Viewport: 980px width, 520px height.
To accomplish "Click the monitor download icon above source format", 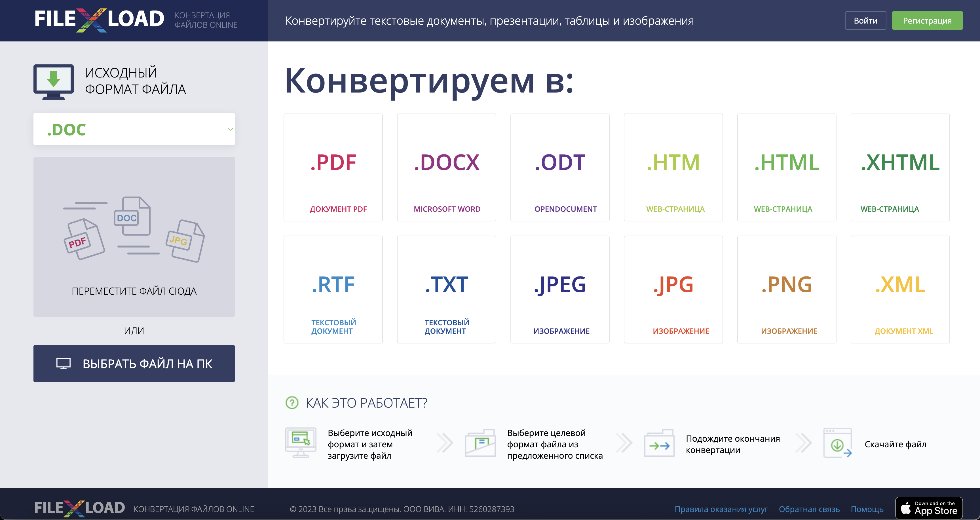I will pos(54,81).
